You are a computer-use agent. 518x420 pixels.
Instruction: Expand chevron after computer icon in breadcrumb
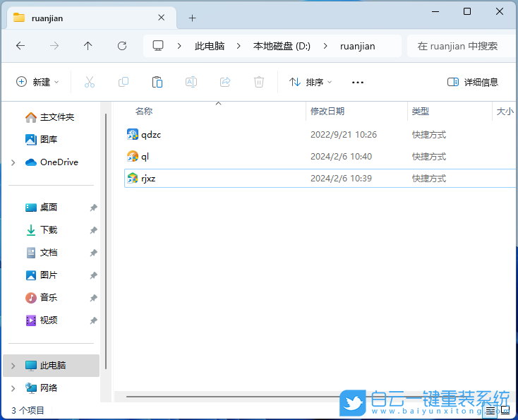click(179, 46)
